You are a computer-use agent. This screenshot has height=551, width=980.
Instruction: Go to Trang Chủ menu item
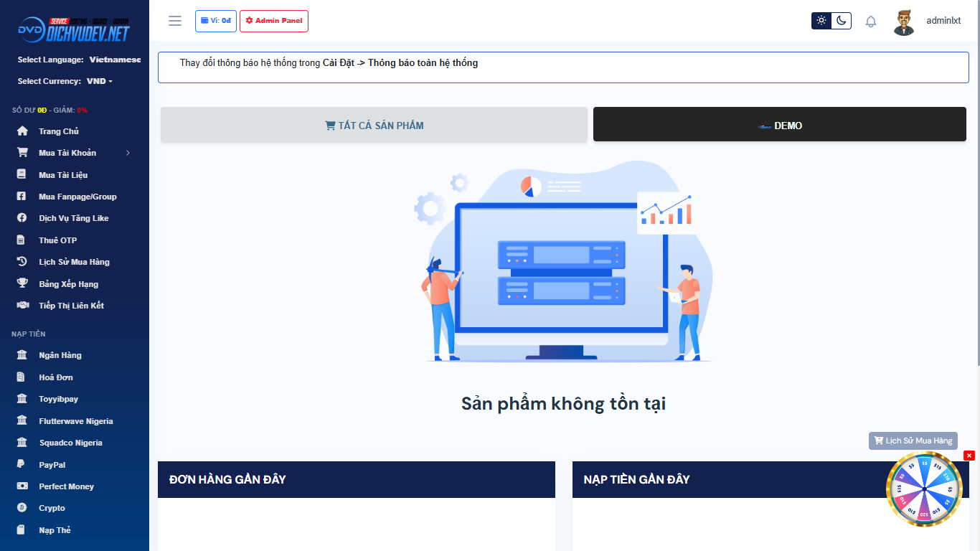click(59, 131)
